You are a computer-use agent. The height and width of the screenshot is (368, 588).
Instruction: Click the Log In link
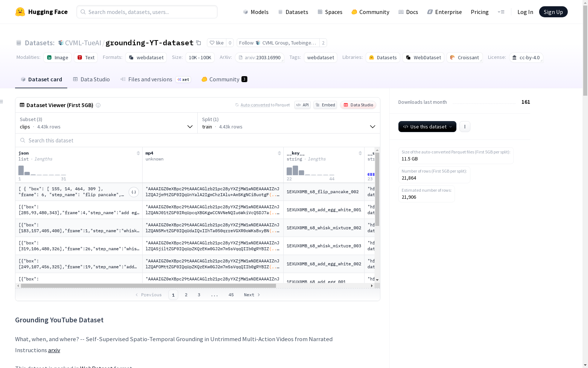click(525, 12)
